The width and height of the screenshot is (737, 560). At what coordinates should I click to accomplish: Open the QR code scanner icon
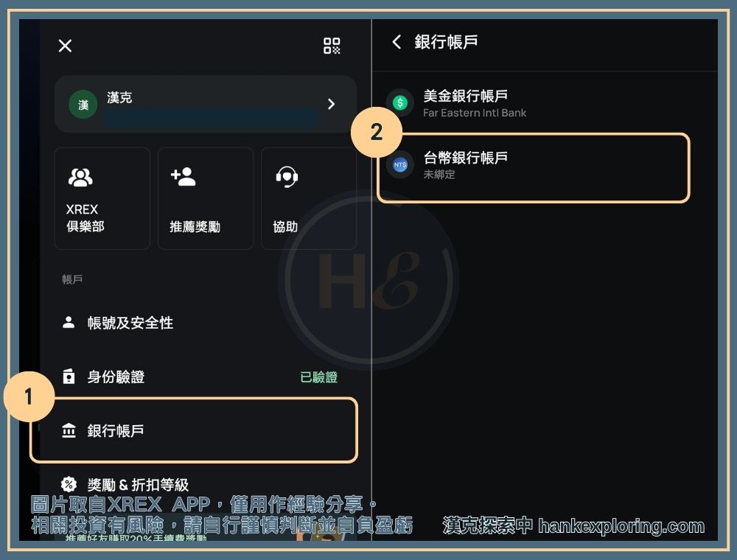(332, 46)
